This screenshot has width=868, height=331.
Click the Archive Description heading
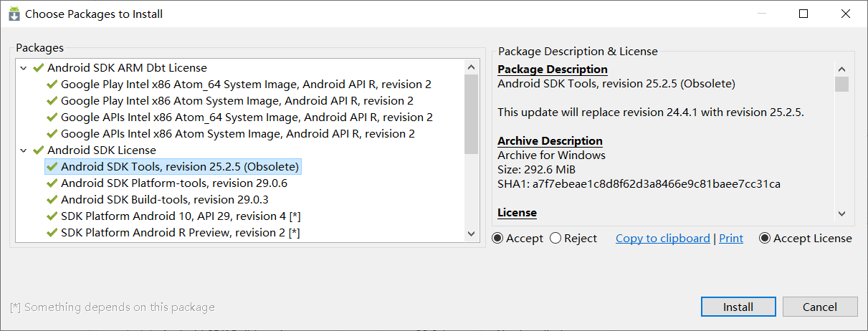[x=550, y=141]
